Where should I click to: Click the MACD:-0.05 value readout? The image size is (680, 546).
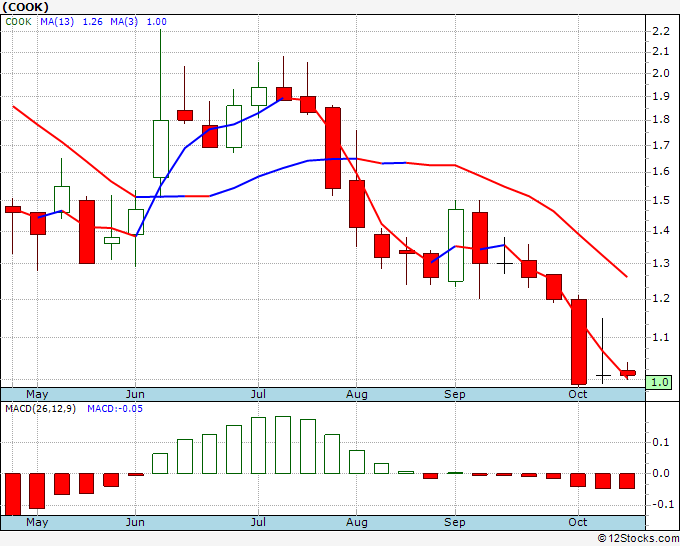tap(115, 409)
